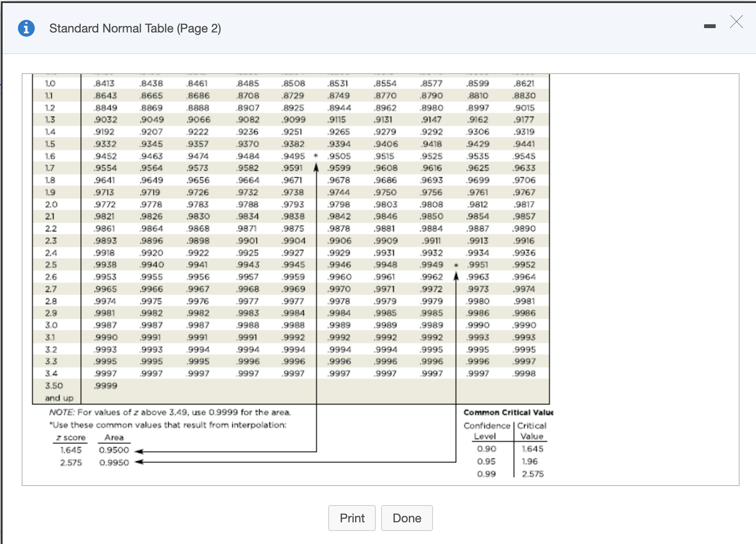Click the X close icon
This screenshot has width=756, height=544.
pos(737,23)
